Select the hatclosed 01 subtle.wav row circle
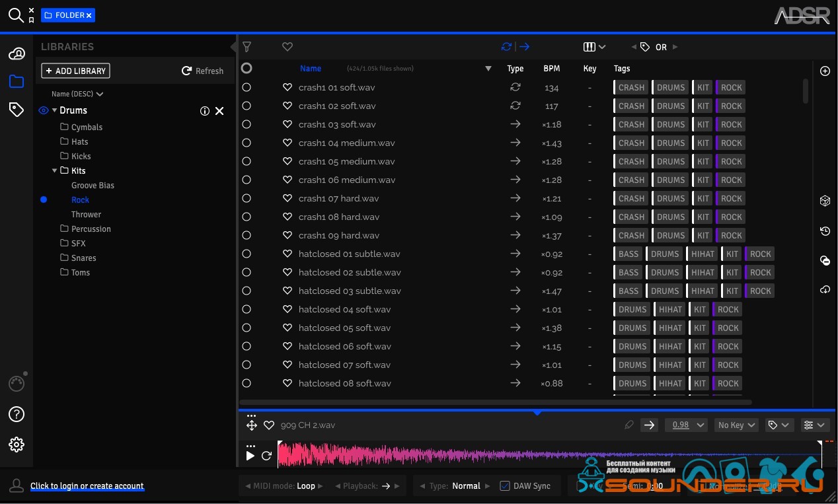This screenshot has height=504, width=838. click(x=247, y=254)
